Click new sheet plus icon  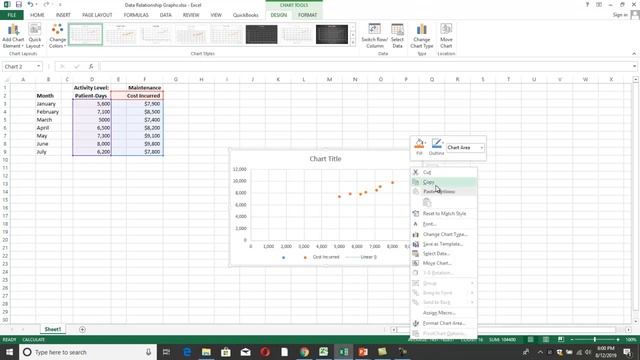(82, 329)
